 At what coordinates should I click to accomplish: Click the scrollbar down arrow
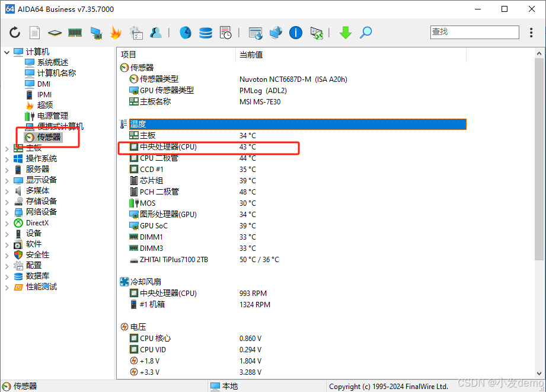pyautogui.click(x=539, y=373)
